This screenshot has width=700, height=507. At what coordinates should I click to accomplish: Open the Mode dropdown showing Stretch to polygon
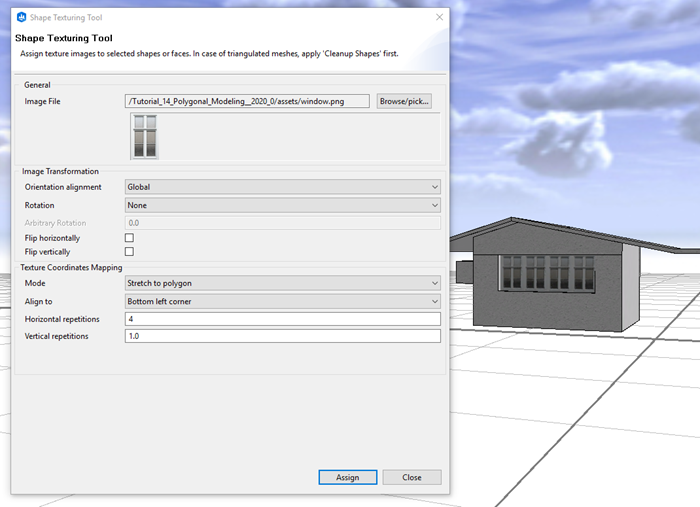[x=282, y=283]
